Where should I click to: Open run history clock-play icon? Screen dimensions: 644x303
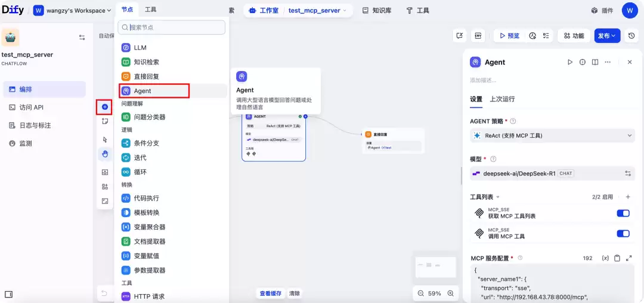(532, 36)
